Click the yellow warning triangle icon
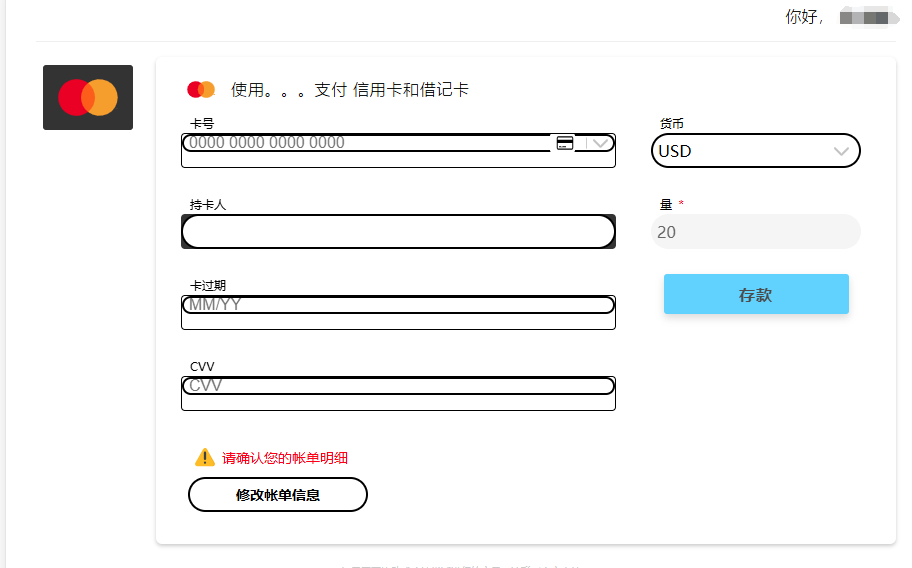The image size is (912, 568). pos(205,458)
